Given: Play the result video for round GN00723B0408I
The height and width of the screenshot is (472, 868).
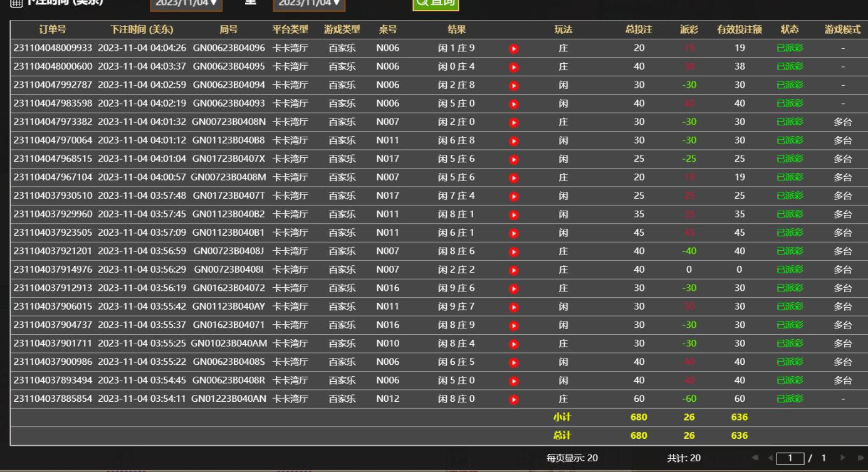Looking at the screenshot, I should [514, 270].
